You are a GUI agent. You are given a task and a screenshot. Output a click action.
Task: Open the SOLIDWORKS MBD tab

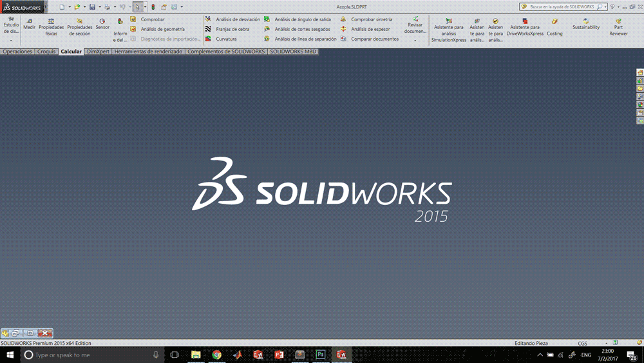pos(293,52)
